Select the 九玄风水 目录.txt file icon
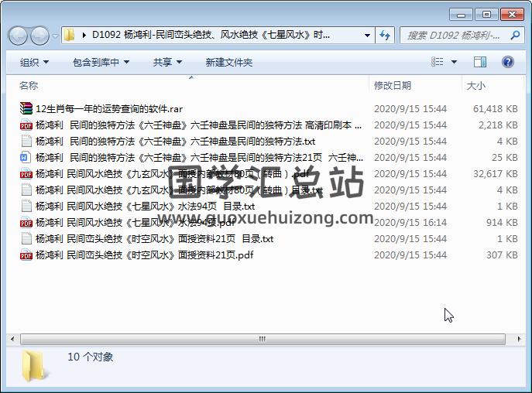532x393 pixels. click(26, 190)
